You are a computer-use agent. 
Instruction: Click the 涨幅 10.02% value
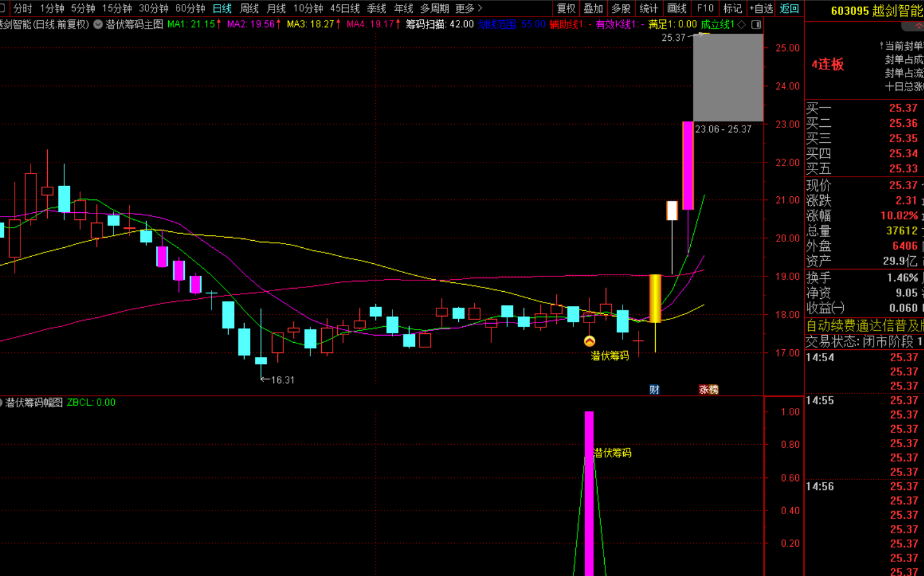(899, 216)
